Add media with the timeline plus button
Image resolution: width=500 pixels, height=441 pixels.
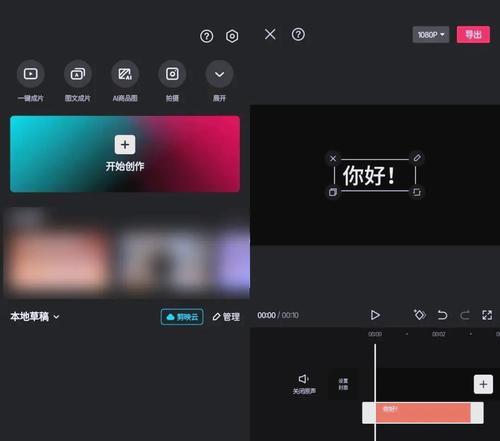[483, 384]
